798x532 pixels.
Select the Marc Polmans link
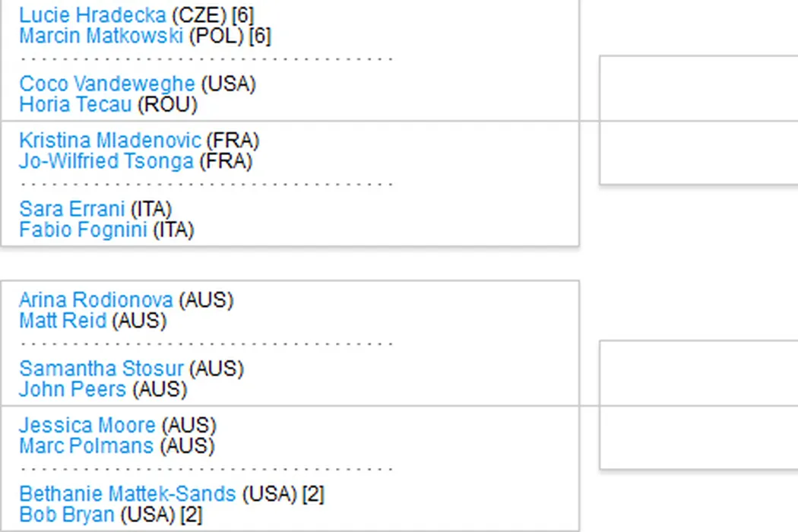[x=86, y=446]
